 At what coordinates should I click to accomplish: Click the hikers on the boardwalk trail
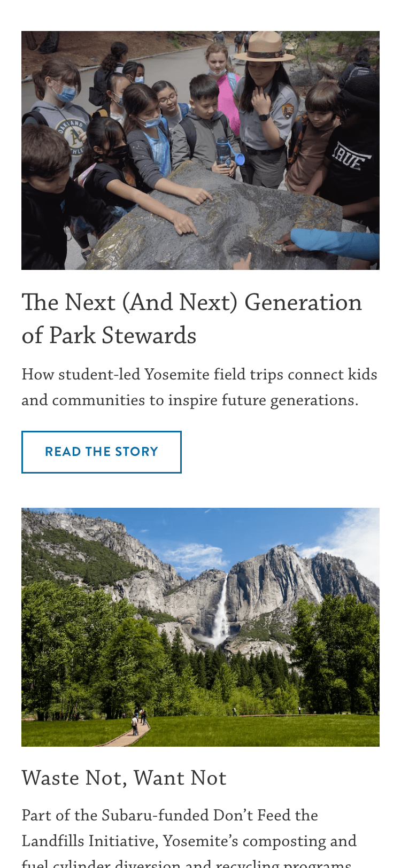(138, 722)
